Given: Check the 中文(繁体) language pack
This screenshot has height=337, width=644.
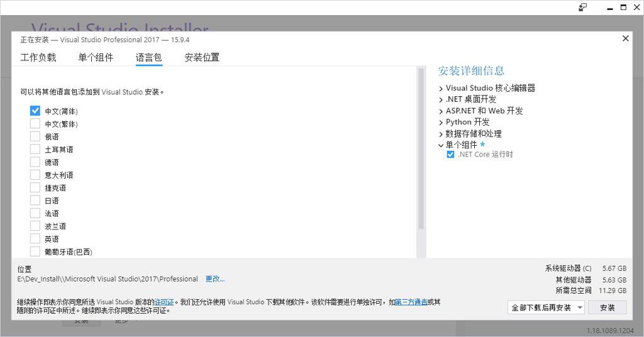Looking at the screenshot, I should point(35,124).
